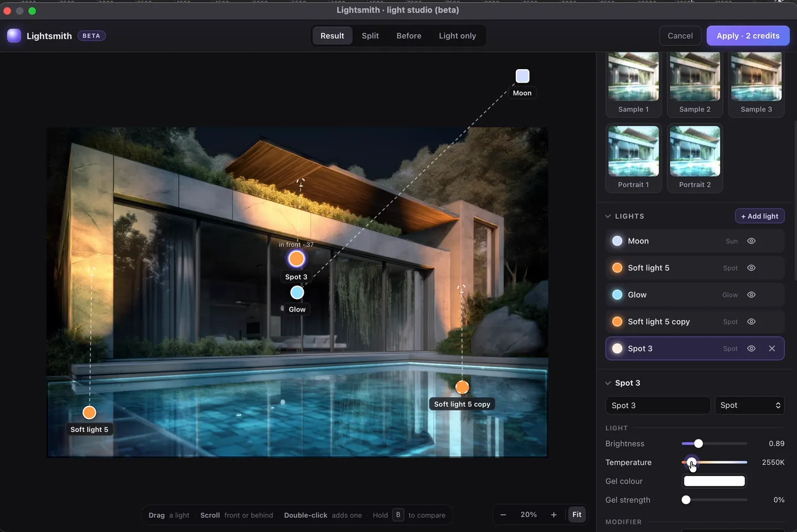Select the Moon light handle on canvas

point(522,76)
